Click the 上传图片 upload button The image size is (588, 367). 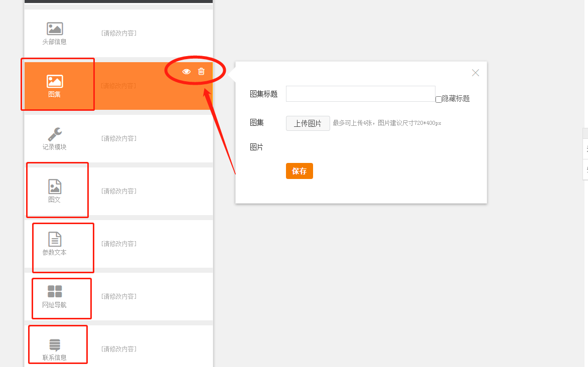tap(308, 123)
